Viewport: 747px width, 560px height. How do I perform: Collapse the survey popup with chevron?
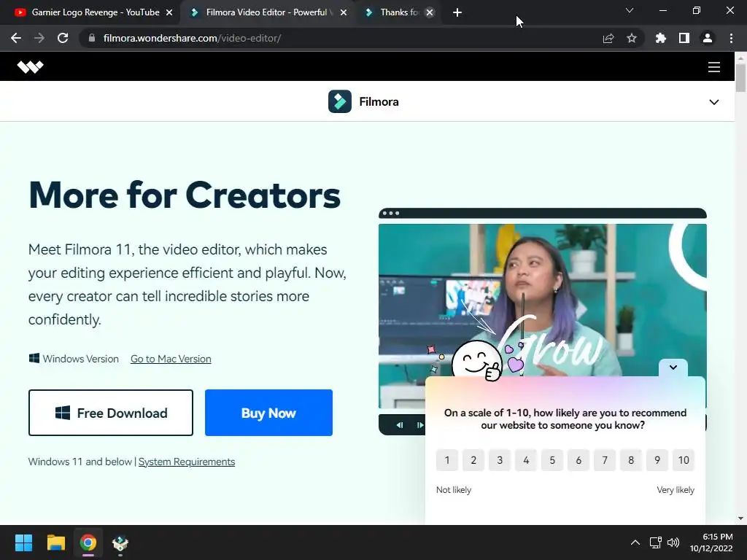pos(673,367)
